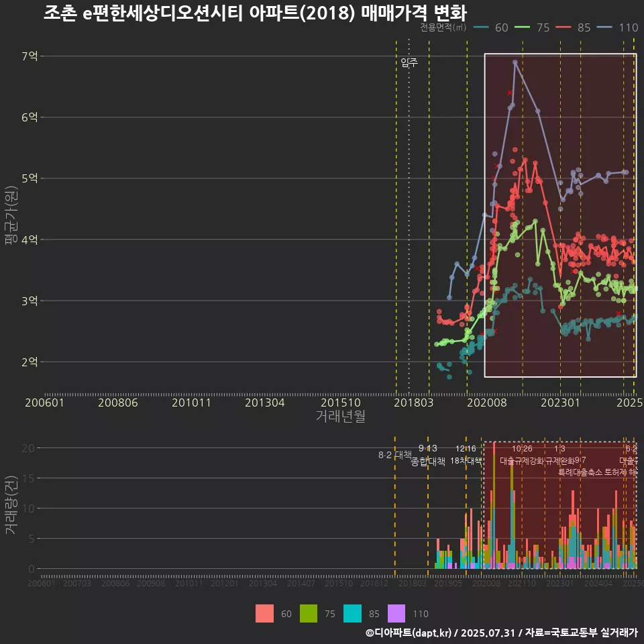
Task: Click the 10·26 대출규제강화 policy annotation
Action: [522, 455]
